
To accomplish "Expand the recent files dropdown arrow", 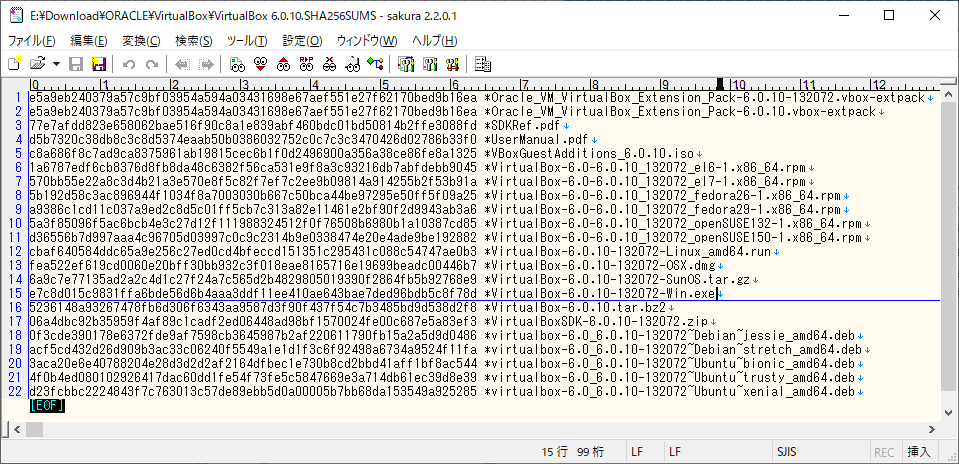I will [56, 64].
